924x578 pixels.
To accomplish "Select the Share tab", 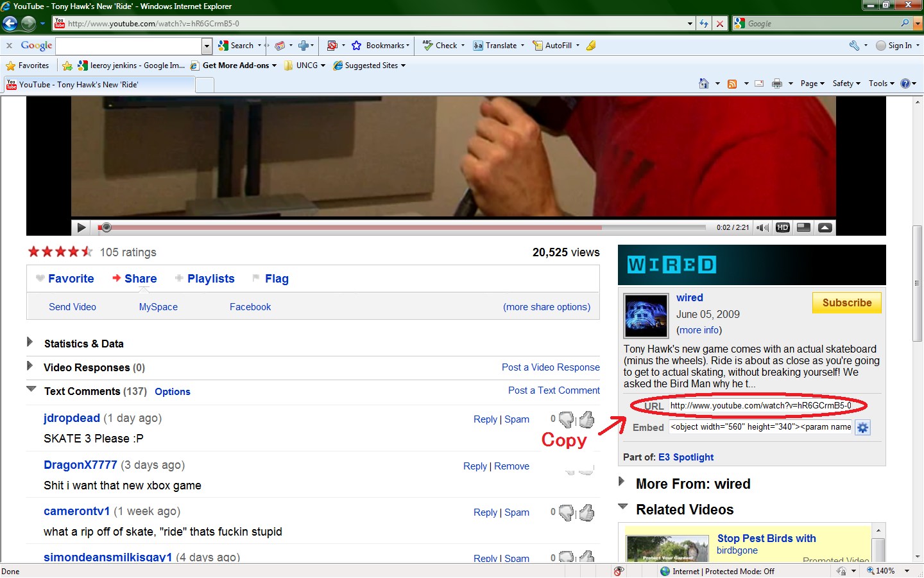I will coord(134,279).
